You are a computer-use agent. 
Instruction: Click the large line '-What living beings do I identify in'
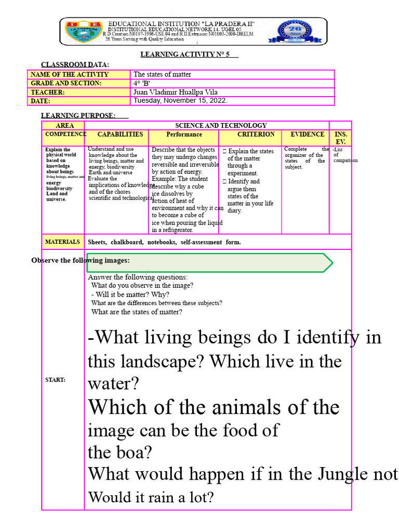[x=234, y=337]
